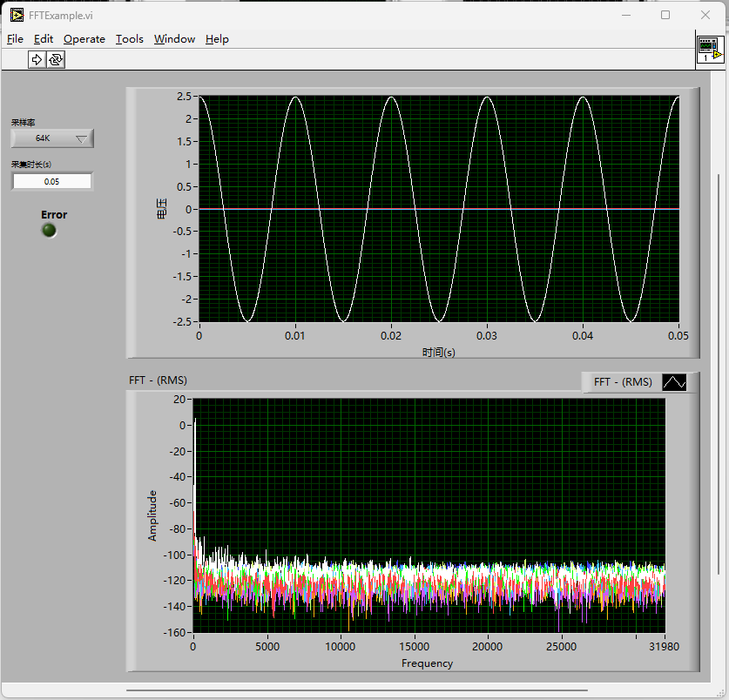Image resolution: width=729 pixels, height=700 pixels.
Task: Maximize the FFTExample.vi window
Action: (x=665, y=15)
